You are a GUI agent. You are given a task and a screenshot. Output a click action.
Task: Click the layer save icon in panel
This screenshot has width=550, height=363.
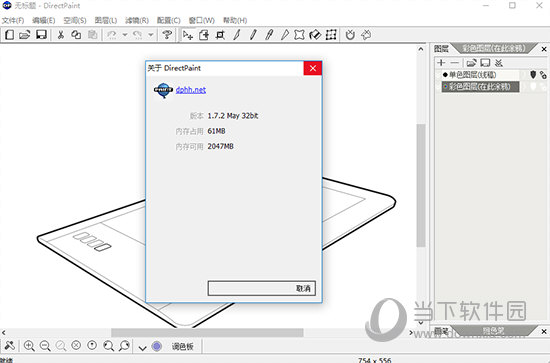pos(485,63)
